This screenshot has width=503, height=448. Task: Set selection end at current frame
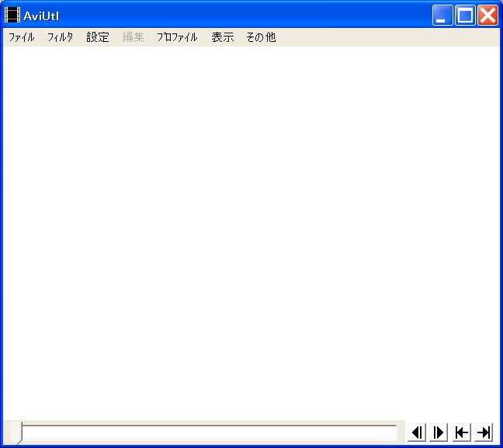[484, 432]
